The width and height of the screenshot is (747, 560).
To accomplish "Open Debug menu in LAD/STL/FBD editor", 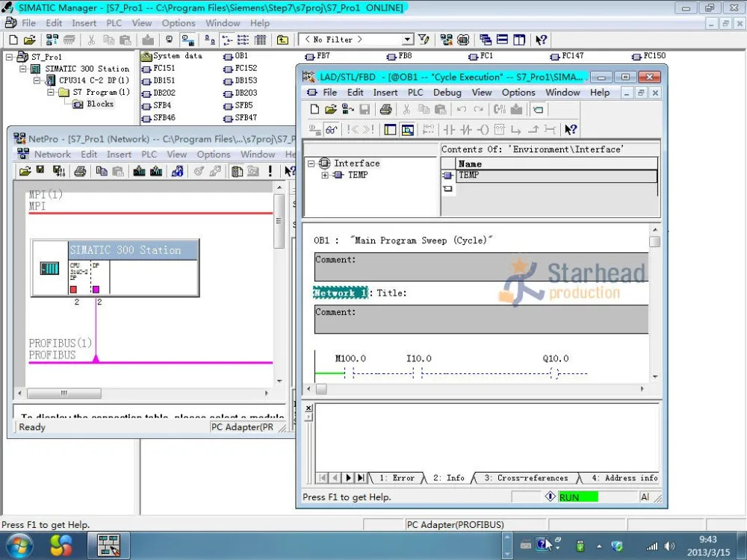I will pos(447,93).
